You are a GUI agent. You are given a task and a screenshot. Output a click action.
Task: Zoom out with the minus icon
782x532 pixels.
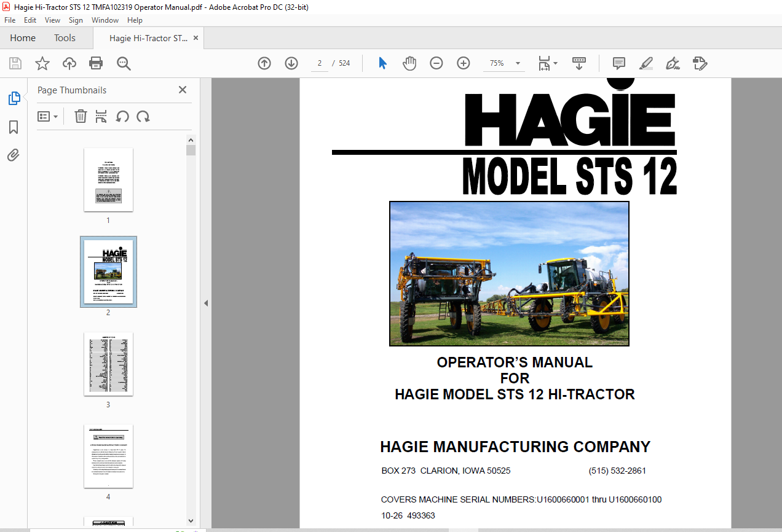point(436,63)
